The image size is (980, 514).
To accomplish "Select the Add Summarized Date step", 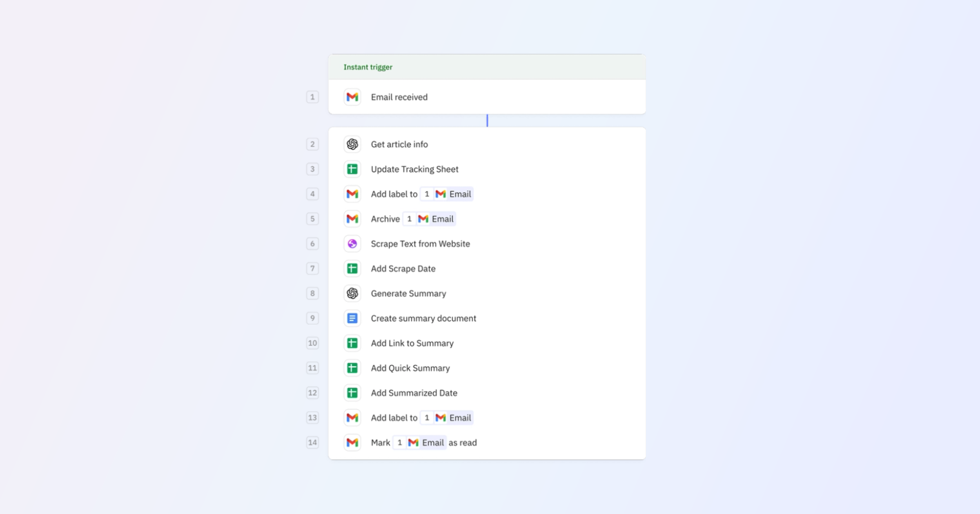I will pyautogui.click(x=414, y=393).
